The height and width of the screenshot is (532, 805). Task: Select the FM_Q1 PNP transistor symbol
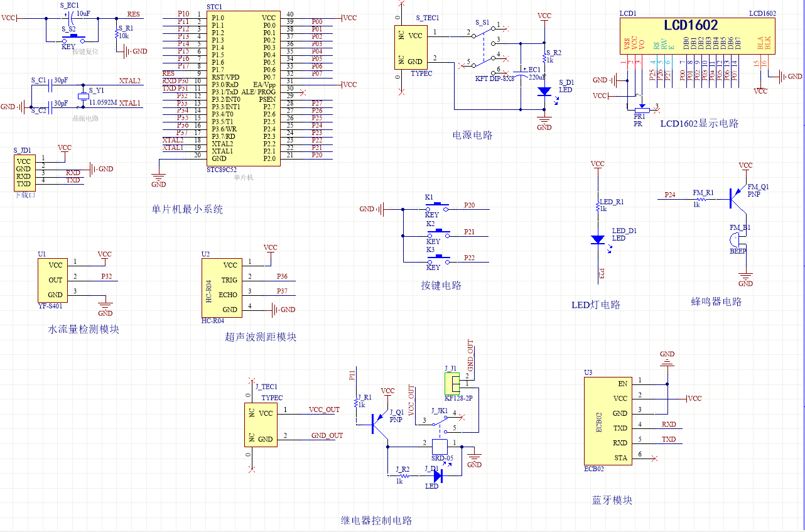coord(738,198)
